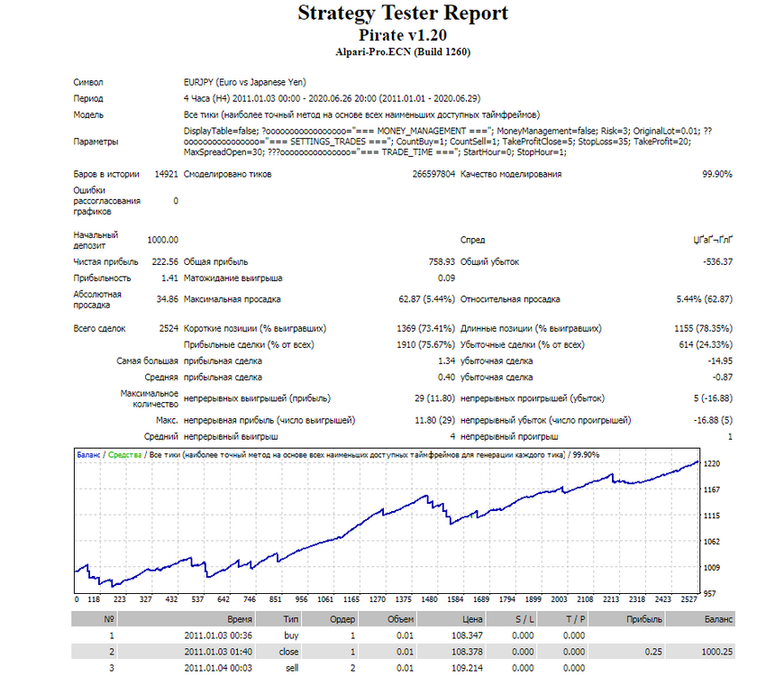Click the 'Strategy Tester Report' title

403,13
